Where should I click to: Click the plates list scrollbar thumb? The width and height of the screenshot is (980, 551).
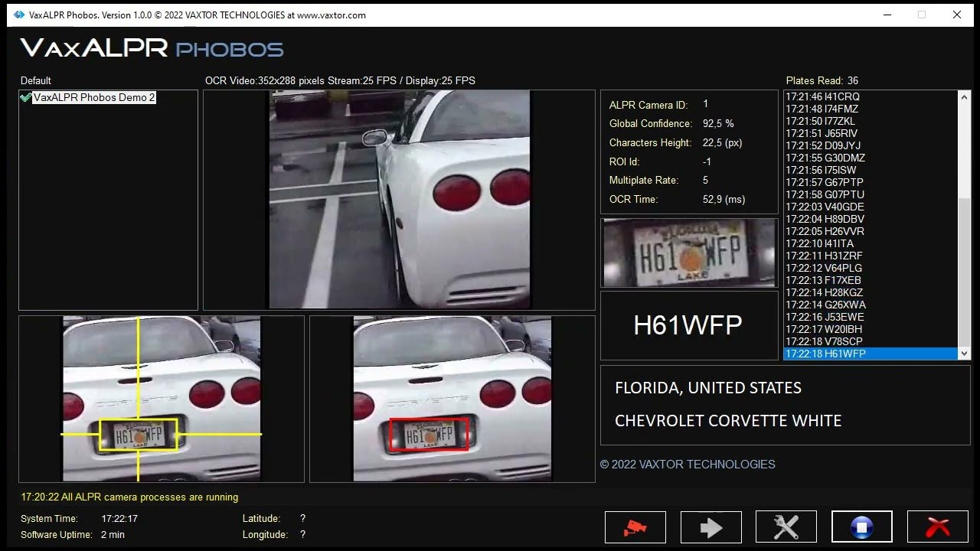pyautogui.click(x=964, y=272)
